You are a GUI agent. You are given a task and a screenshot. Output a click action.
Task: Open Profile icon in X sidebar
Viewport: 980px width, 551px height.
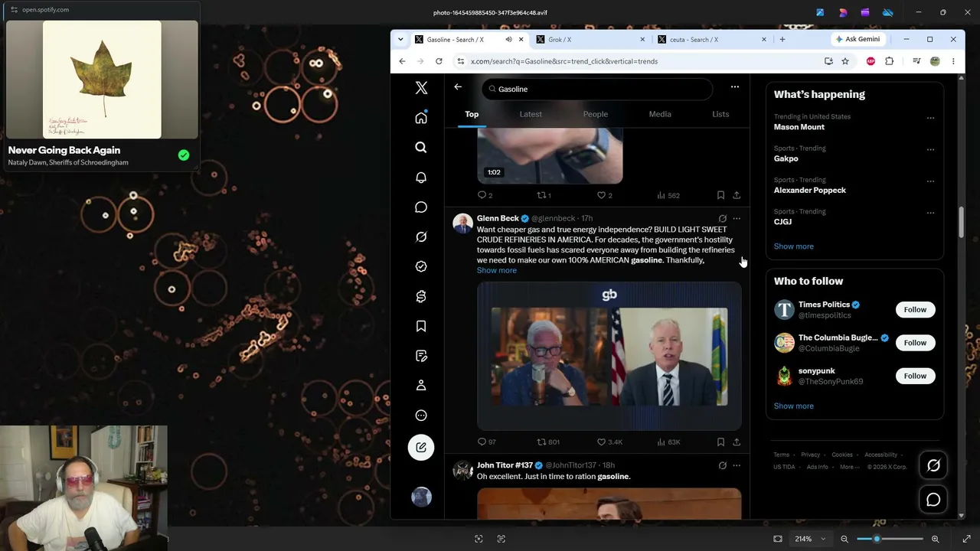[x=421, y=386]
